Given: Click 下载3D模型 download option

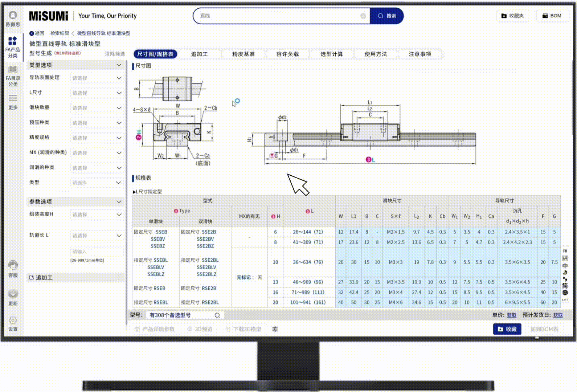Looking at the screenshot, I should pos(243,329).
